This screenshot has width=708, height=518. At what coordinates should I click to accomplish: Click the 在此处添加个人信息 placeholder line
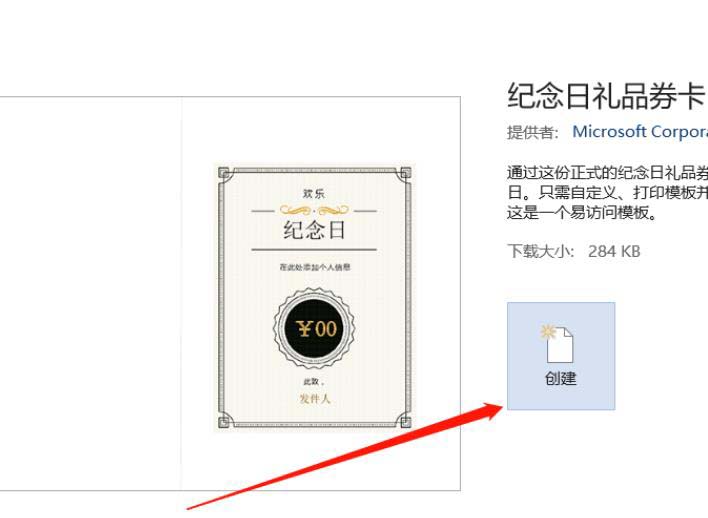315,267
